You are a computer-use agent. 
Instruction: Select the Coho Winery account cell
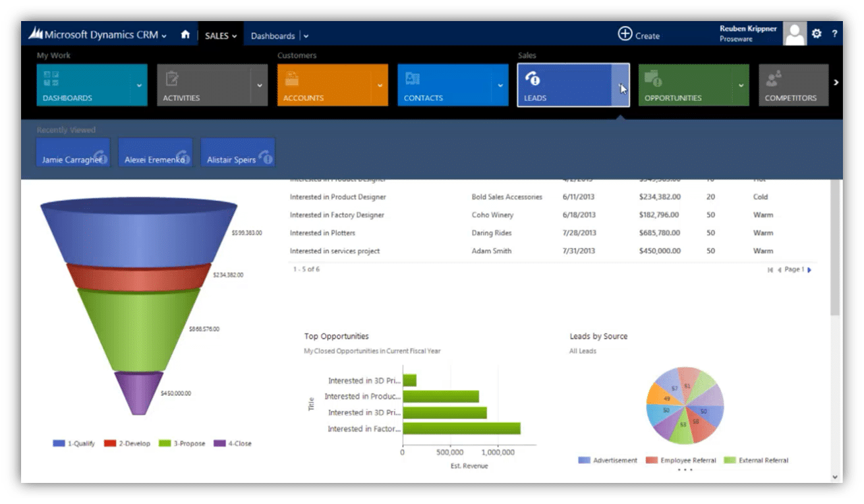(x=492, y=215)
